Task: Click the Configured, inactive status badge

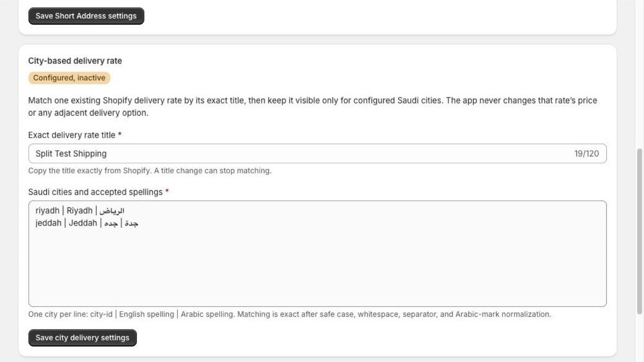Action: tap(69, 78)
